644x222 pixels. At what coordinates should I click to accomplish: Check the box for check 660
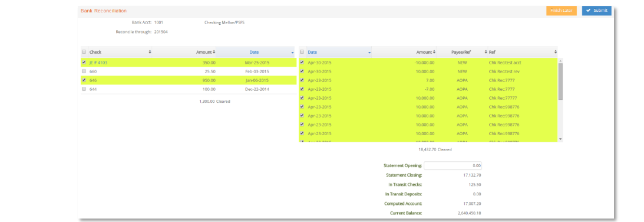[84, 71]
